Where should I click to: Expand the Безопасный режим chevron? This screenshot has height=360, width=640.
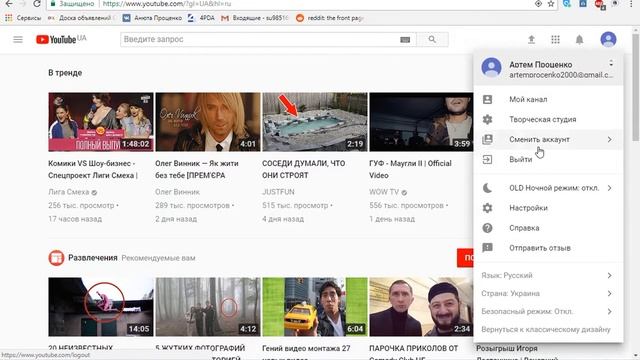609,311
